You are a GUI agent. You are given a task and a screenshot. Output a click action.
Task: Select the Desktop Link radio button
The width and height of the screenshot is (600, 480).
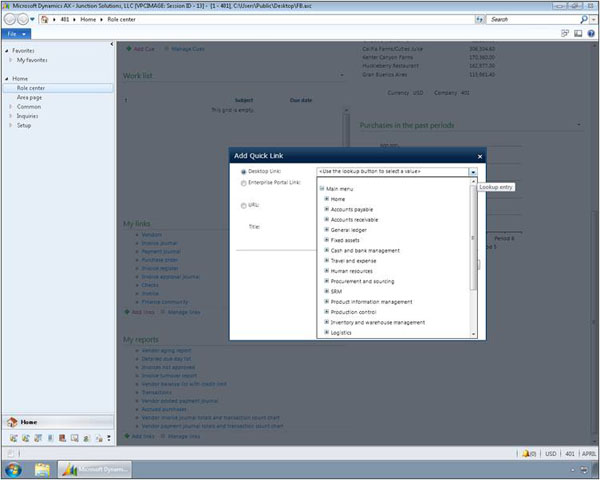pyautogui.click(x=243, y=172)
